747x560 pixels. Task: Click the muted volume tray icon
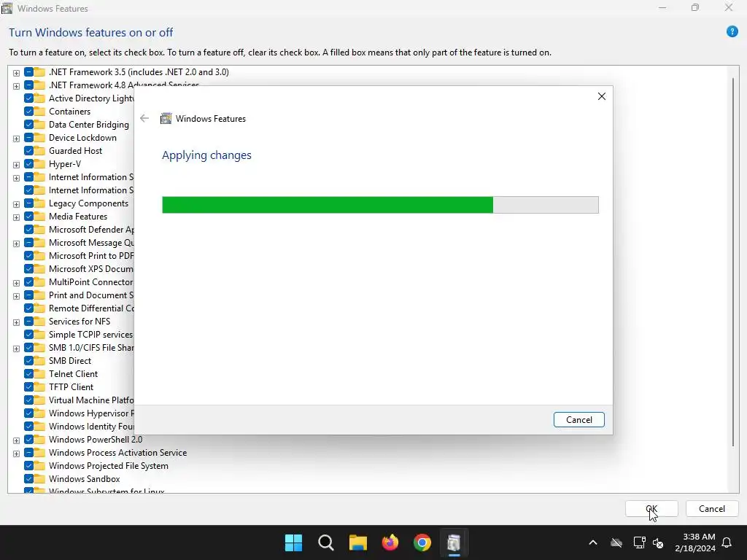point(658,542)
